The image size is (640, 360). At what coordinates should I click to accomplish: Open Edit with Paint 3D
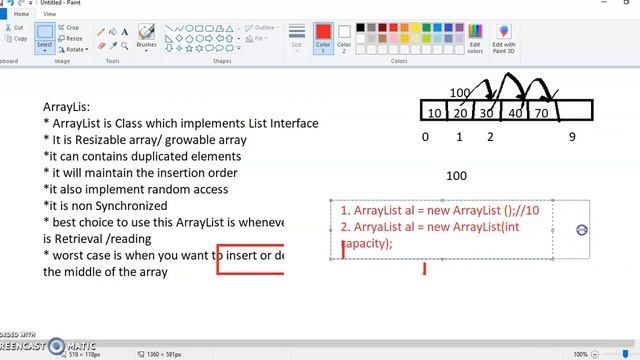pos(504,39)
